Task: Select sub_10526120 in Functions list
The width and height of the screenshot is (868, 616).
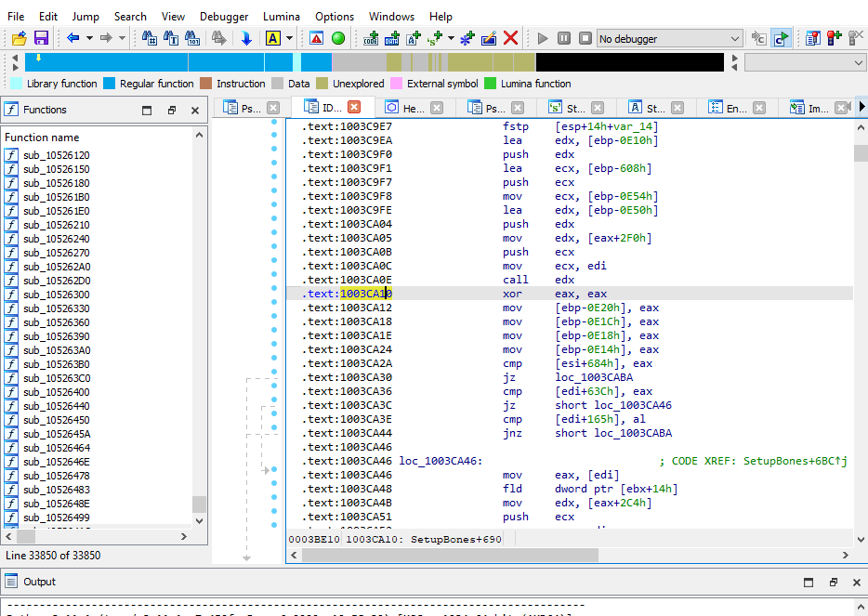Action: click(x=56, y=155)
